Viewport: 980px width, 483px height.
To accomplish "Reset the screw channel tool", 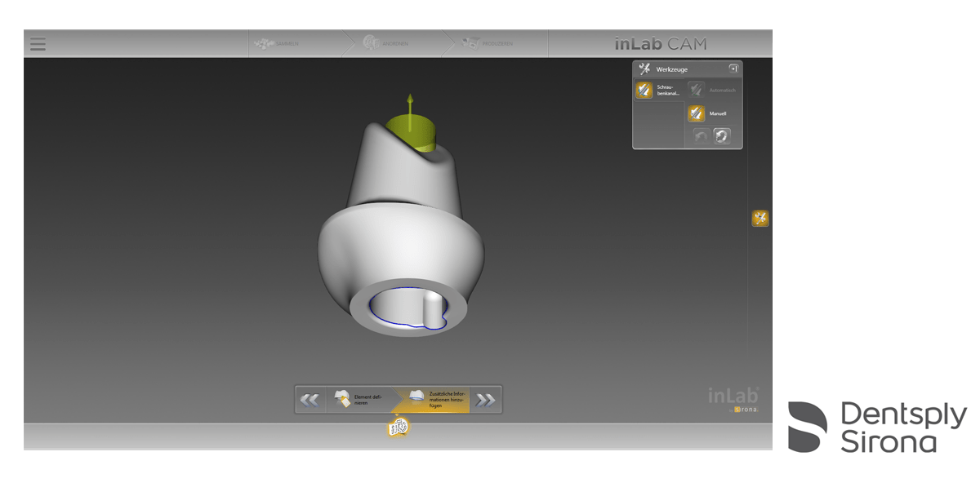I will [x=722, y=136].
